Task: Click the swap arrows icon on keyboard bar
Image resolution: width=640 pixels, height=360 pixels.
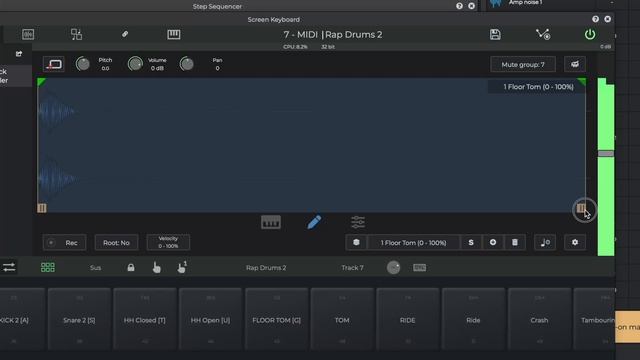Action: pyautogui.click(x=9, y=267)
